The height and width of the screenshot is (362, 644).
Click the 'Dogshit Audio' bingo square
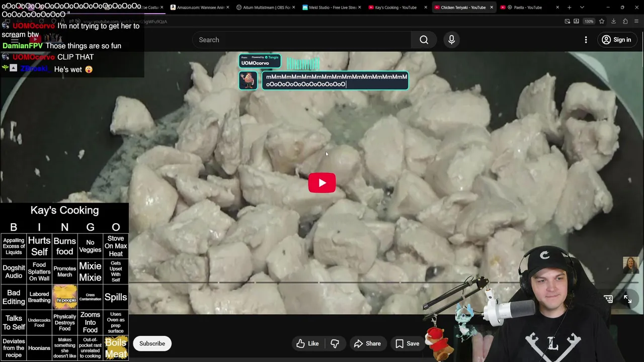14,271
